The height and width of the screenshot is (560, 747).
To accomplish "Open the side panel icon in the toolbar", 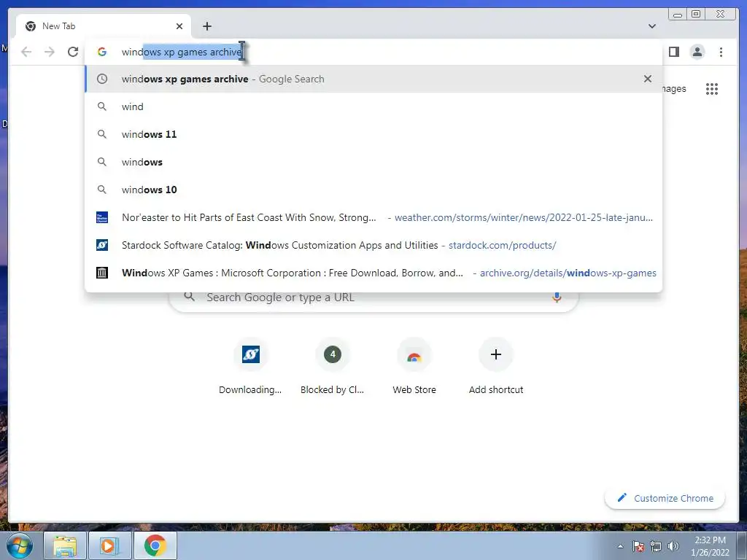I will [673, 52].
